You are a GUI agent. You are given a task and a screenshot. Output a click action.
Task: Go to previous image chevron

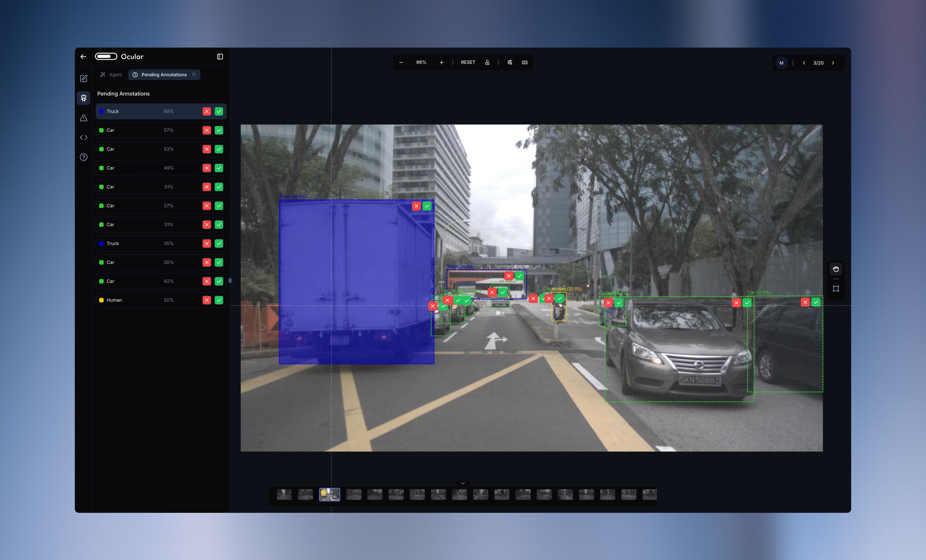[x=804, y=63]
